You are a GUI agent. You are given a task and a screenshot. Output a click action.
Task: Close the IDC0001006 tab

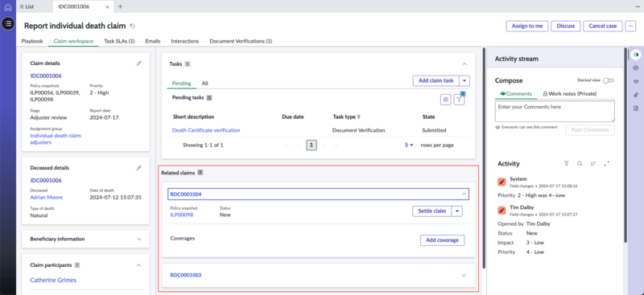(x=107, y=6)
